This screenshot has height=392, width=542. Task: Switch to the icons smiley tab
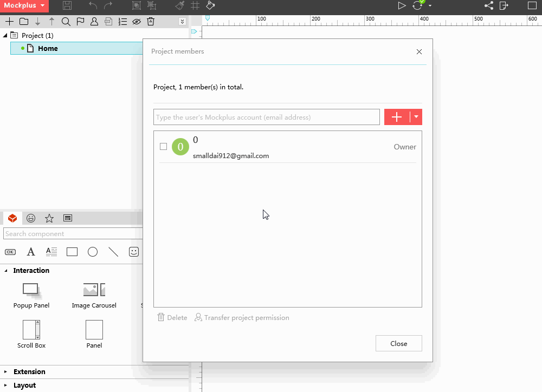31,218
